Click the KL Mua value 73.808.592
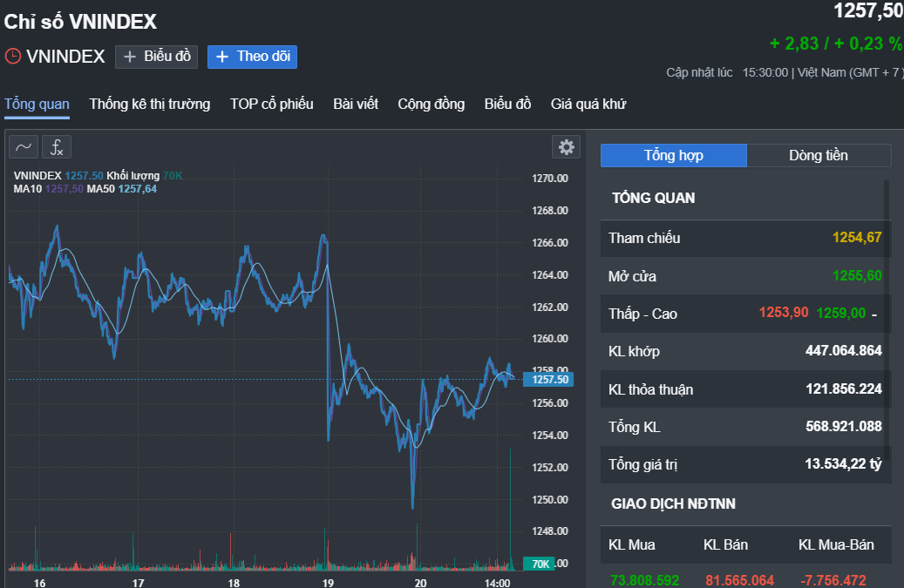904x588 pixels. click(644, 580)
